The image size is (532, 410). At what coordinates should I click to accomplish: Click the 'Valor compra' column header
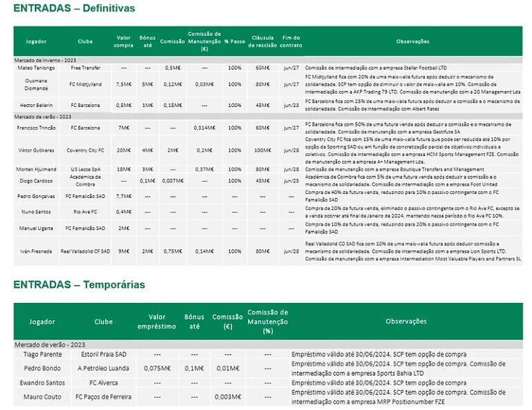pos(124,41)
